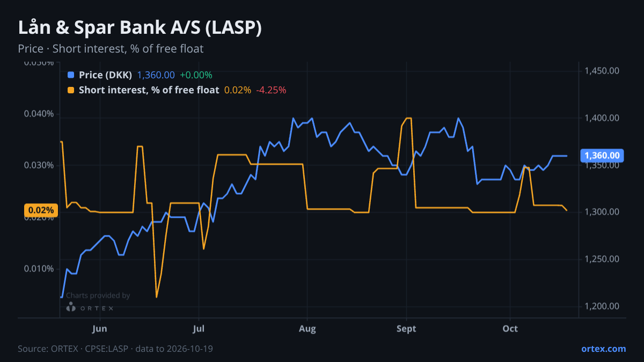
Task: Click the Aug x-axis label
Action: 307,329
